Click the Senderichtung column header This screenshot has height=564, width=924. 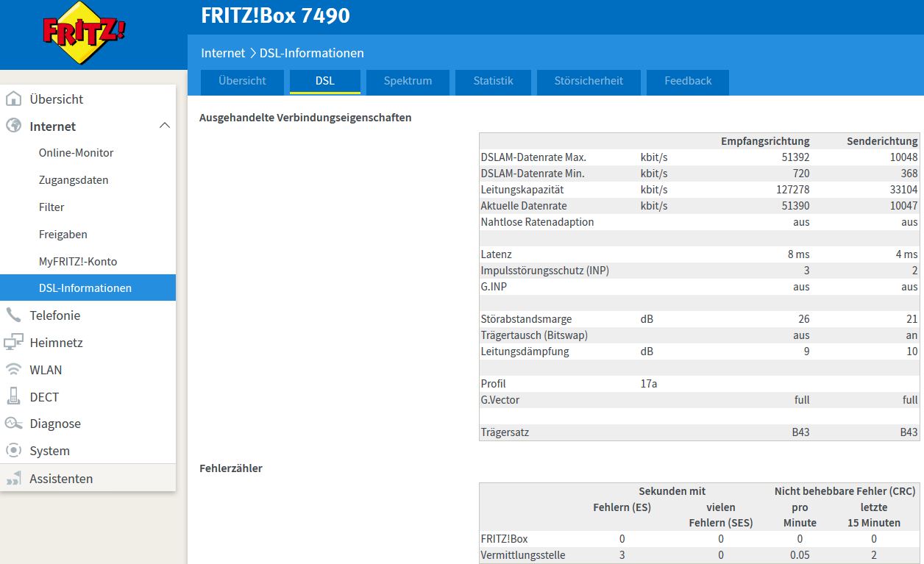[882, 141]
